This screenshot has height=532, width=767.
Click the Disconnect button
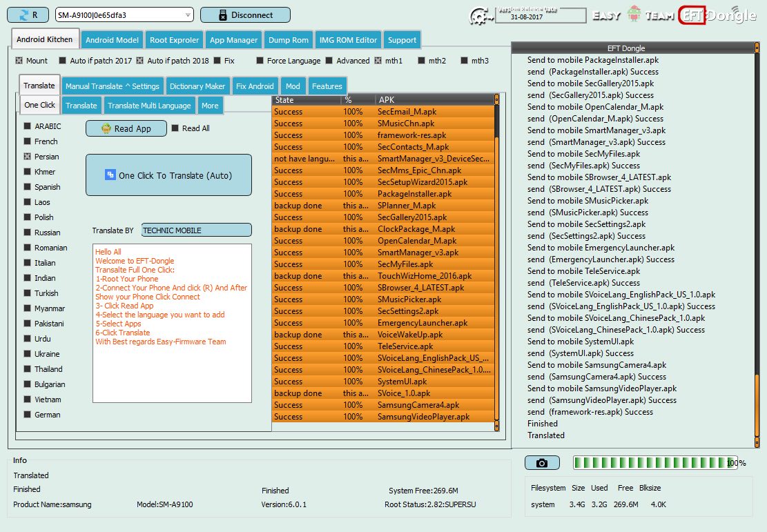pyautogui.click(x=245, y=15)
